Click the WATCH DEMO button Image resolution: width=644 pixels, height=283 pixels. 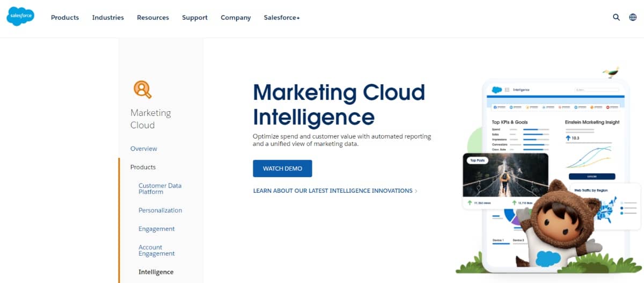282,169
